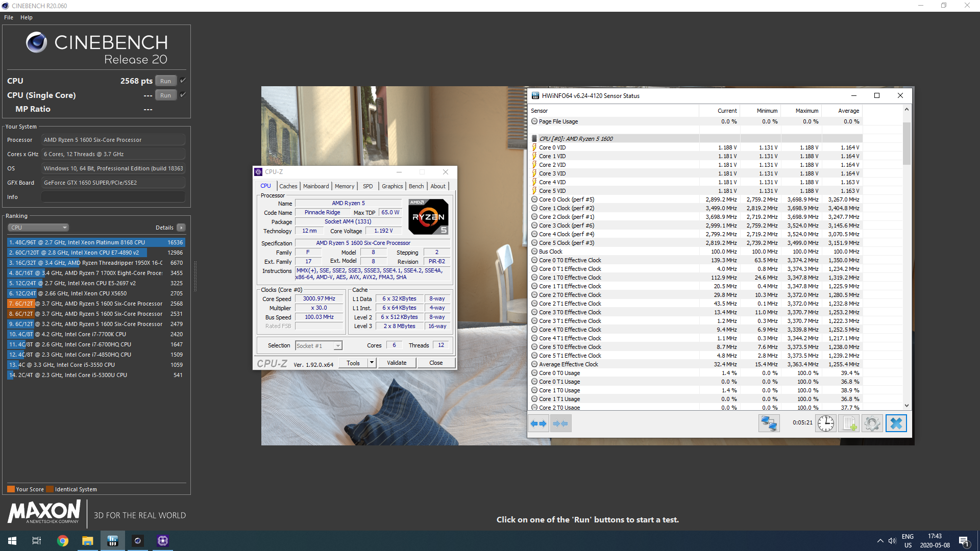The height and width of the screenshot is (551, 980).
Task: Switch to CPU-Z Mainboard tab
Action: click(316, 186)
